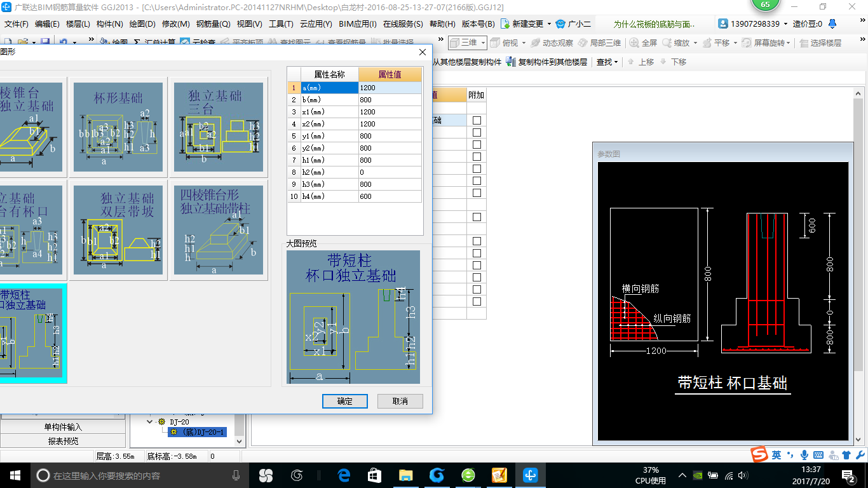Select the 独立基础三台 thumbnail
This screenshot has width=868, height=488.
(x=219, y=127)
